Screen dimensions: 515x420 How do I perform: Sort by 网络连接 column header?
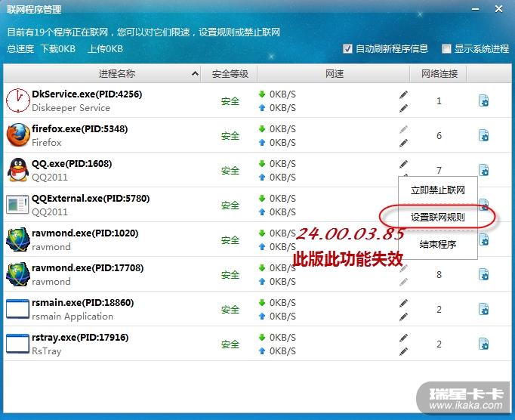(x=439, y=73)
